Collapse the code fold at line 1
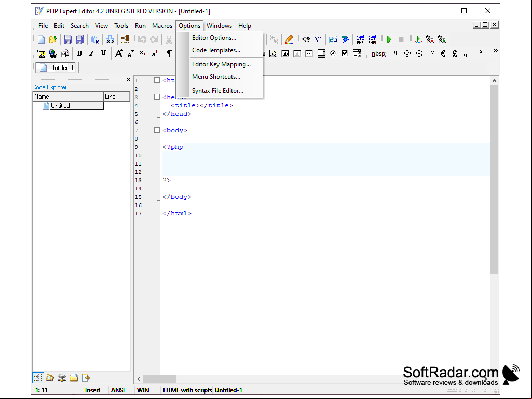532x399 pixels. pos(157,80)
